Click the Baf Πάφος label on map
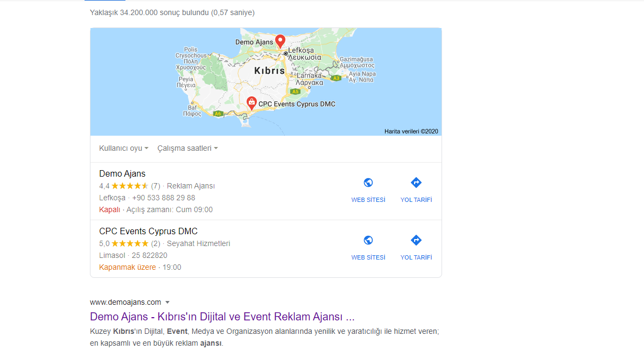 (x=192, y=111)
